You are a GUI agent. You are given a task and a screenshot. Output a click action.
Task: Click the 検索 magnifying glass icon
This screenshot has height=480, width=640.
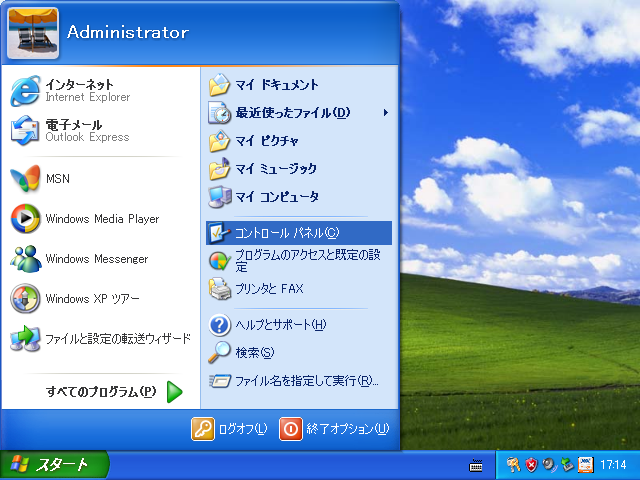tap(220, 352)
